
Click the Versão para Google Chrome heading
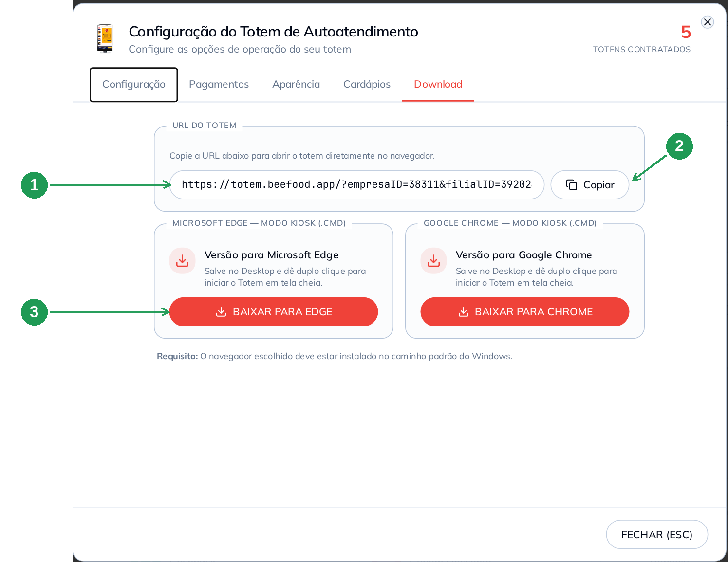[523, 255]
